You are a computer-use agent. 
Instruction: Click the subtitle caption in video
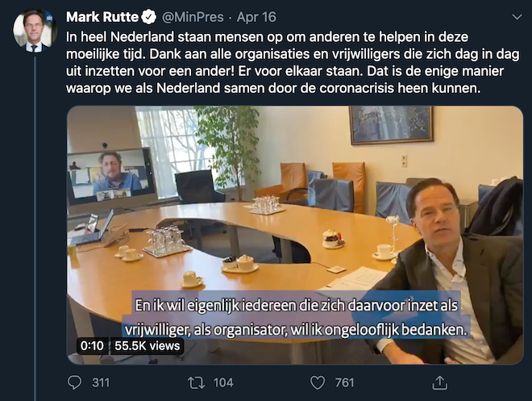point(296,317)
